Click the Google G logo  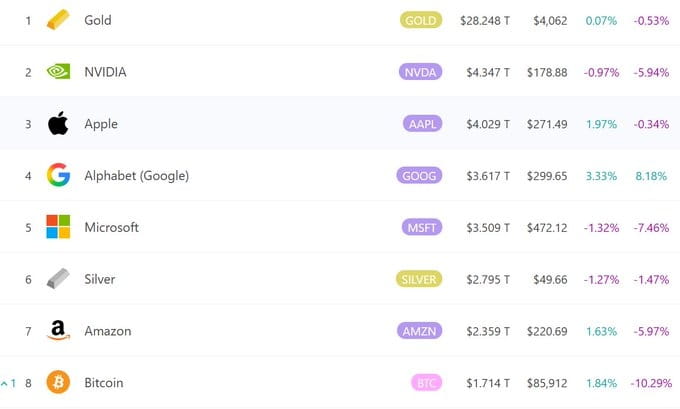[58, 176]
